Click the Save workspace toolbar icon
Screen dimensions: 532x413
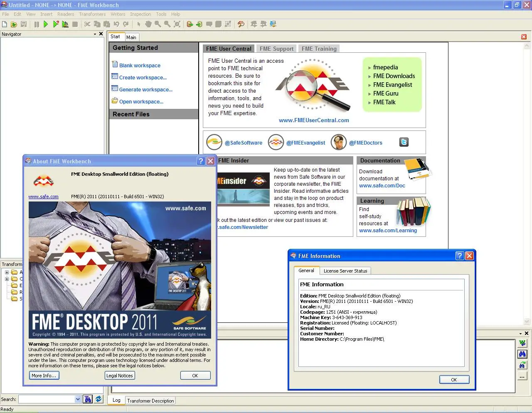click(x=23, y=24)
